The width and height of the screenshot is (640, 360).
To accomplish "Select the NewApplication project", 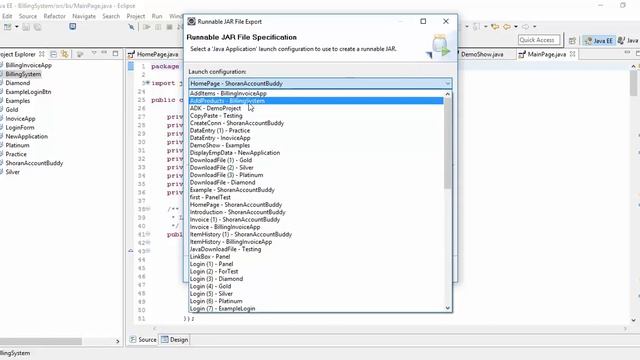I will (27, 136).
